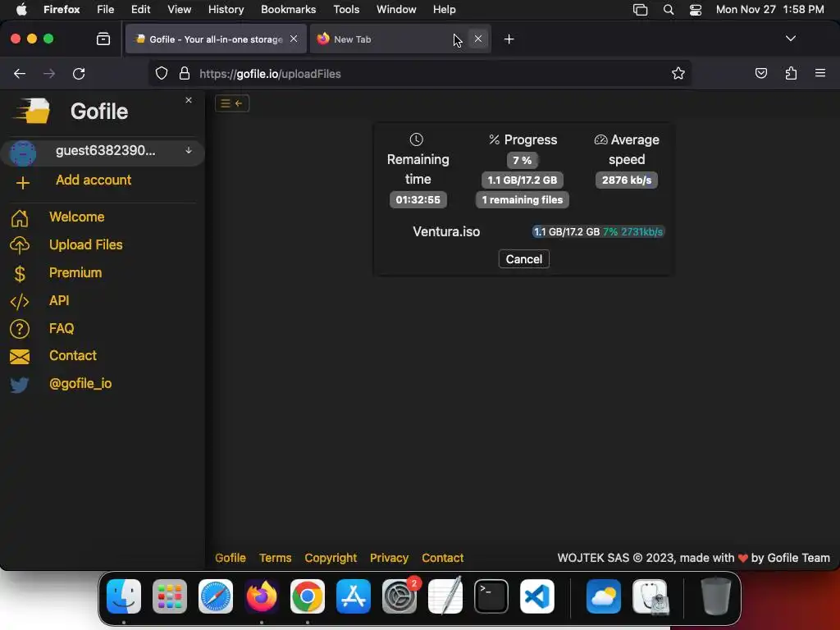Open the footer Copyright link
The width and height of the screenshot is (840, 630).
click(x=331, y=558)
